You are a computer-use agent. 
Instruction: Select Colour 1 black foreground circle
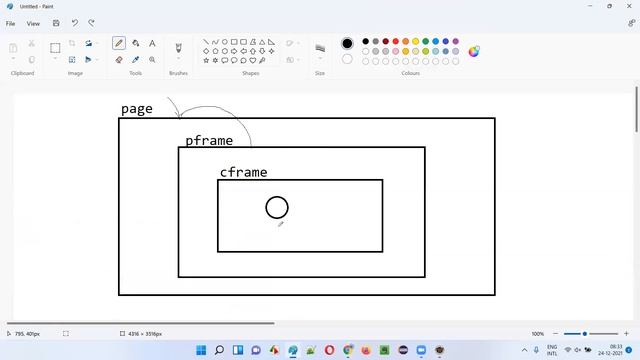pos(347,43)
